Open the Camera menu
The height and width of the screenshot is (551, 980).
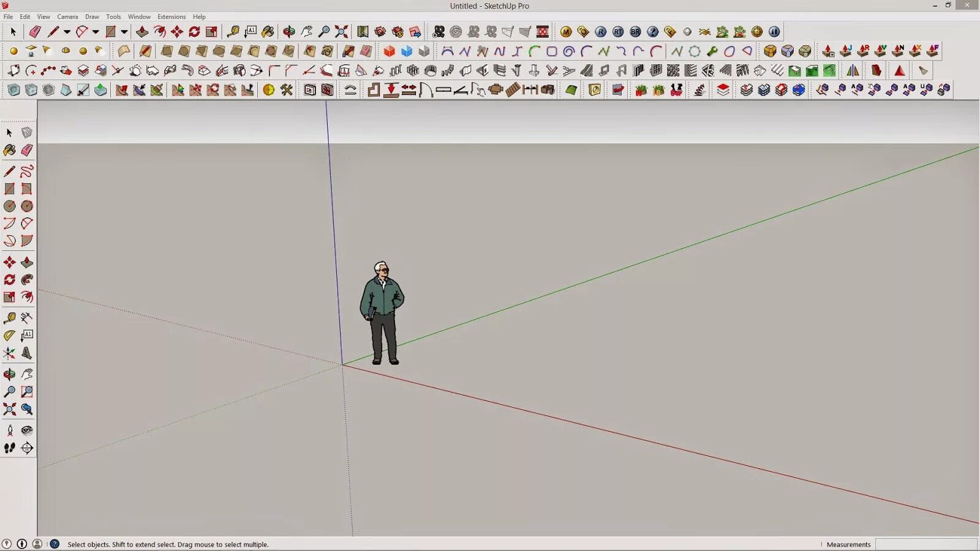[x=67, y=17]
